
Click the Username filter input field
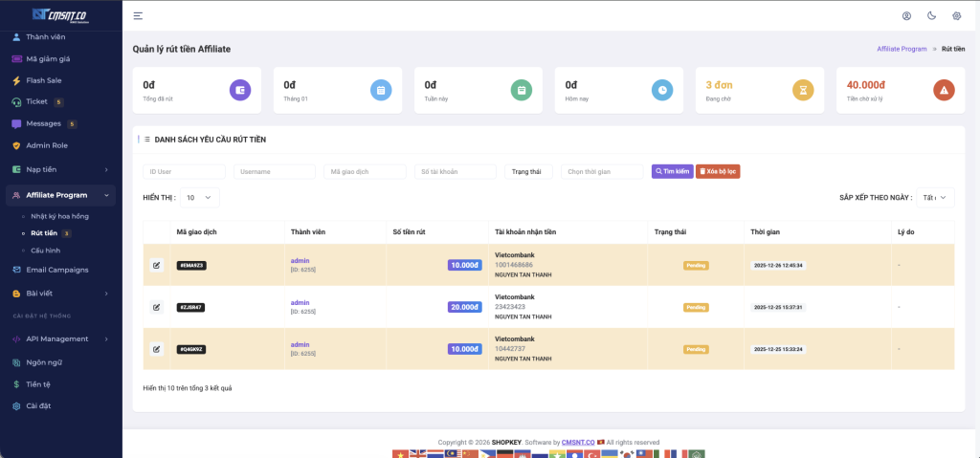274,171
